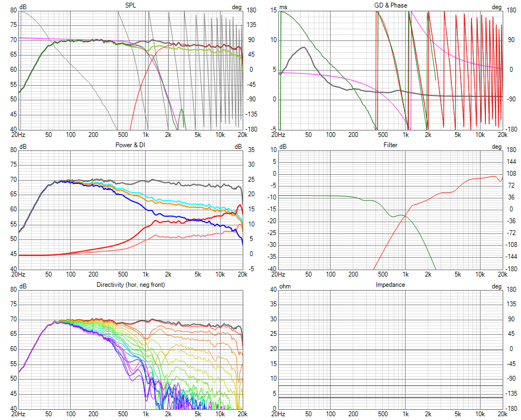Click the Filter chart title
This screenshot has width=521, height=420.
390,145
